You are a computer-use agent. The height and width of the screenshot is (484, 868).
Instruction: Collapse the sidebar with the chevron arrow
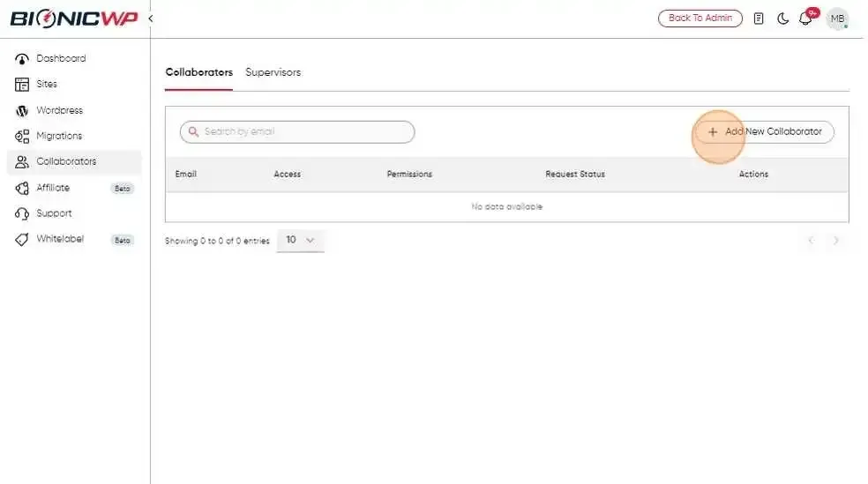point(151,19)
